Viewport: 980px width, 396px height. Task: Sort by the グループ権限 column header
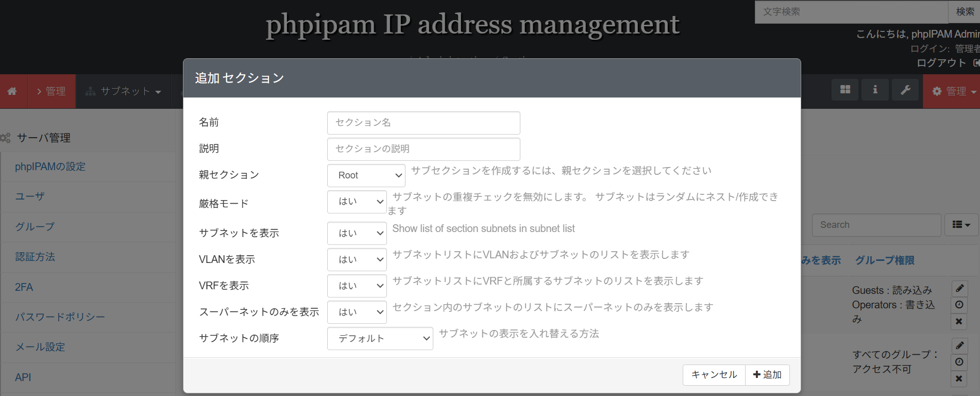click(x=885, y=260)
